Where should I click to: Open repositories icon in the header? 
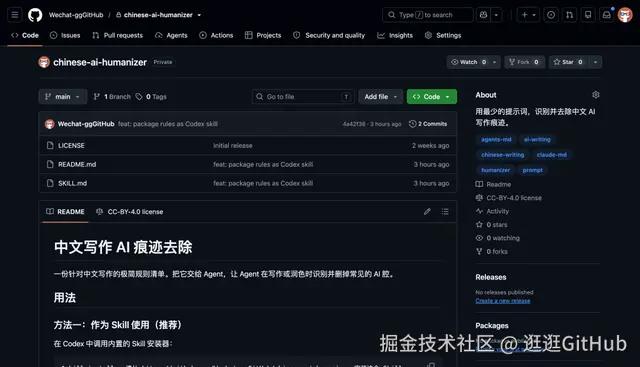pos(588,15)
